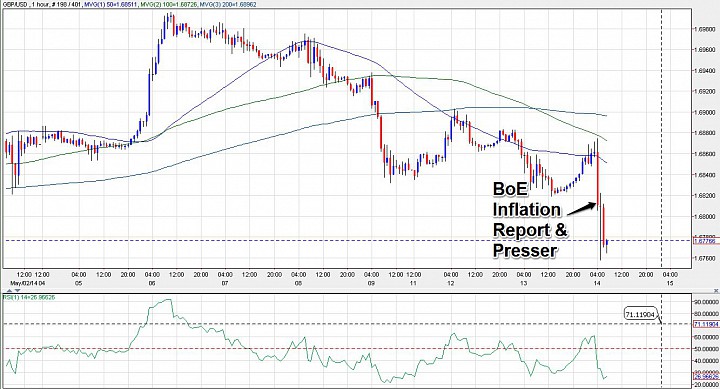This screenshot has width=720, height=389.
Task: Click the up arrow above RSI panel
Action: [x=10, y=290]
